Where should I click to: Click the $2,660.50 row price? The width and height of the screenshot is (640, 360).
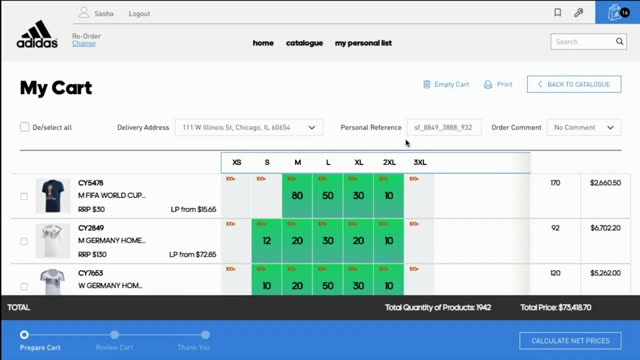coord(605,183)
